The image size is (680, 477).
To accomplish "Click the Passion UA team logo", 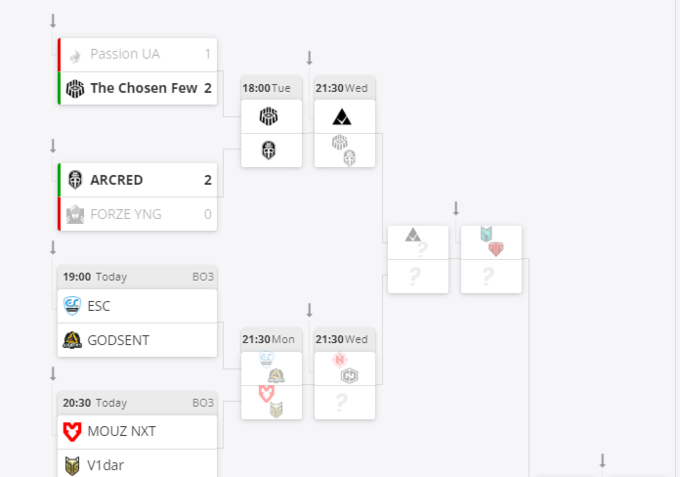I will click(75, 54).
